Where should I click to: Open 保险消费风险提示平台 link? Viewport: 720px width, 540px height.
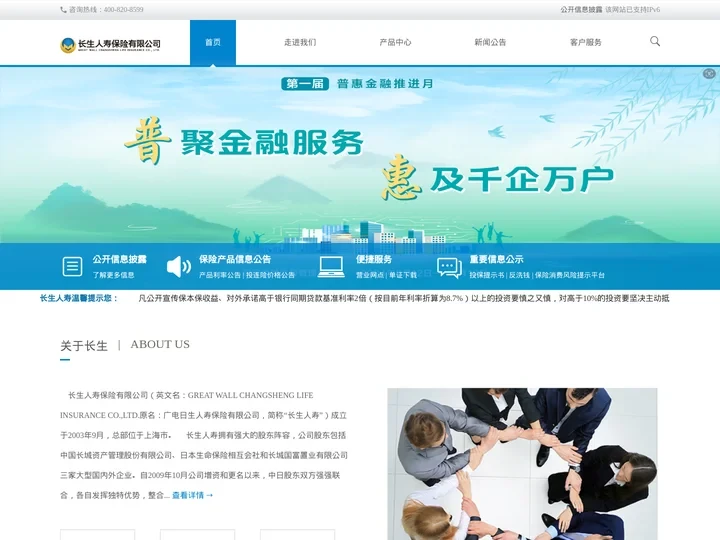pos(569,275)
